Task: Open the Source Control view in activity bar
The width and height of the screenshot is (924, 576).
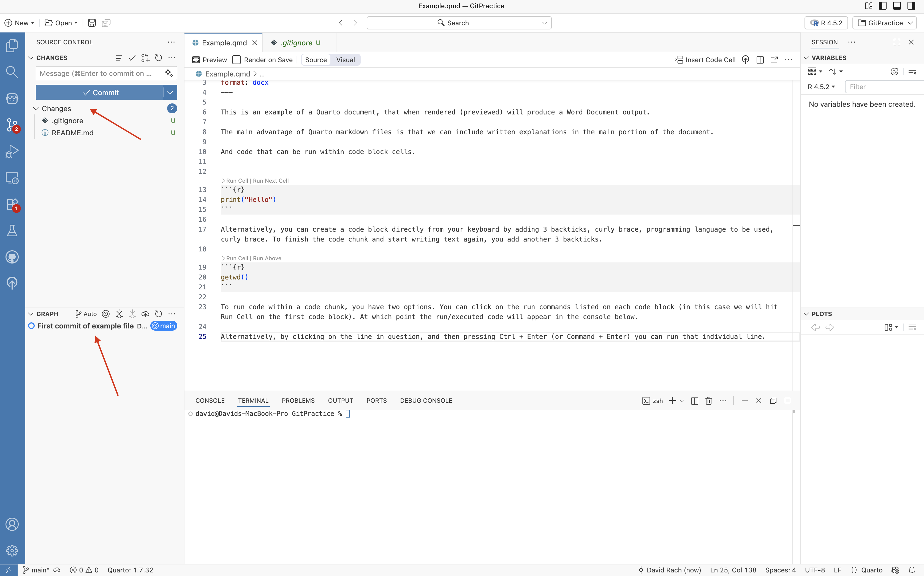Action: click(x=12, y=125)
